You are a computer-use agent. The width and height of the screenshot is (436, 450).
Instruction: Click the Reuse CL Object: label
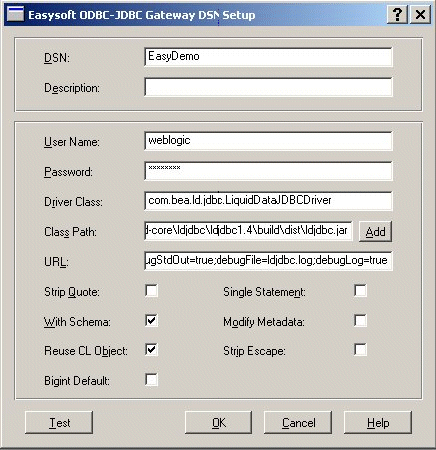[x=86, y=351]
